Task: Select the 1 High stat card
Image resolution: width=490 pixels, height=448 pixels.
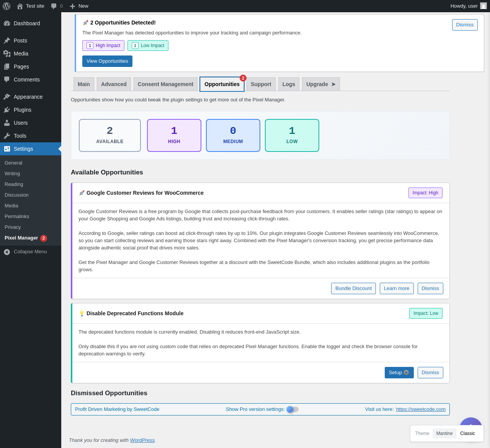Action: coord(174,135)
